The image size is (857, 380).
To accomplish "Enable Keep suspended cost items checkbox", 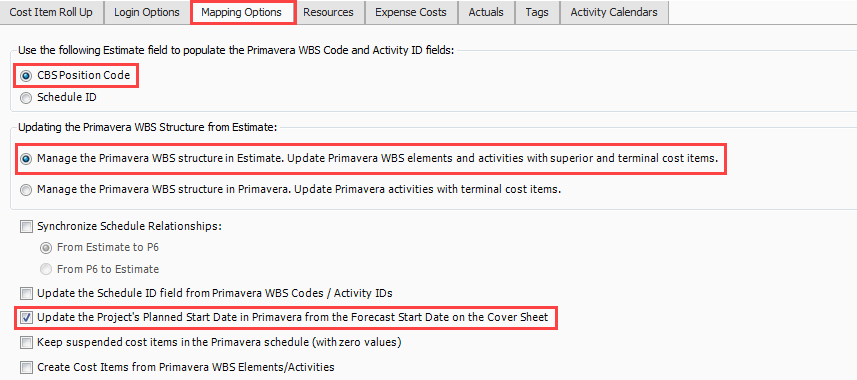I will 26,343.
